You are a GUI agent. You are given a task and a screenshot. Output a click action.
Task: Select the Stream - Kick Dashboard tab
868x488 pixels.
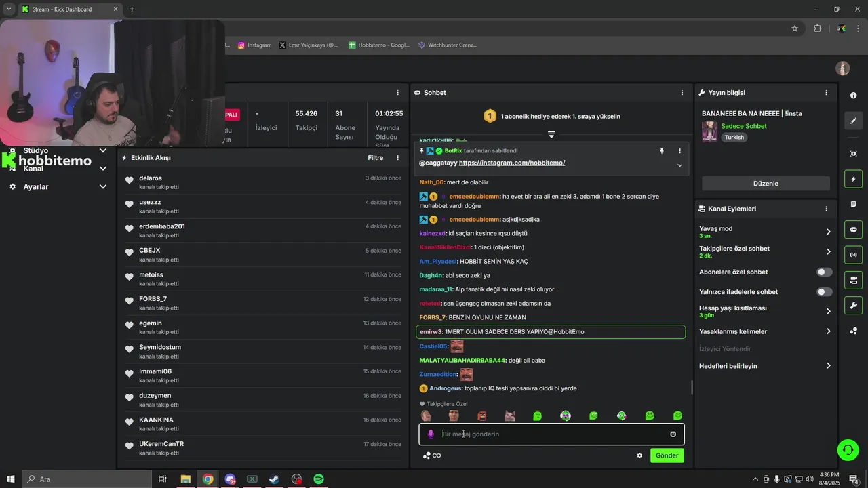(70, 9)
